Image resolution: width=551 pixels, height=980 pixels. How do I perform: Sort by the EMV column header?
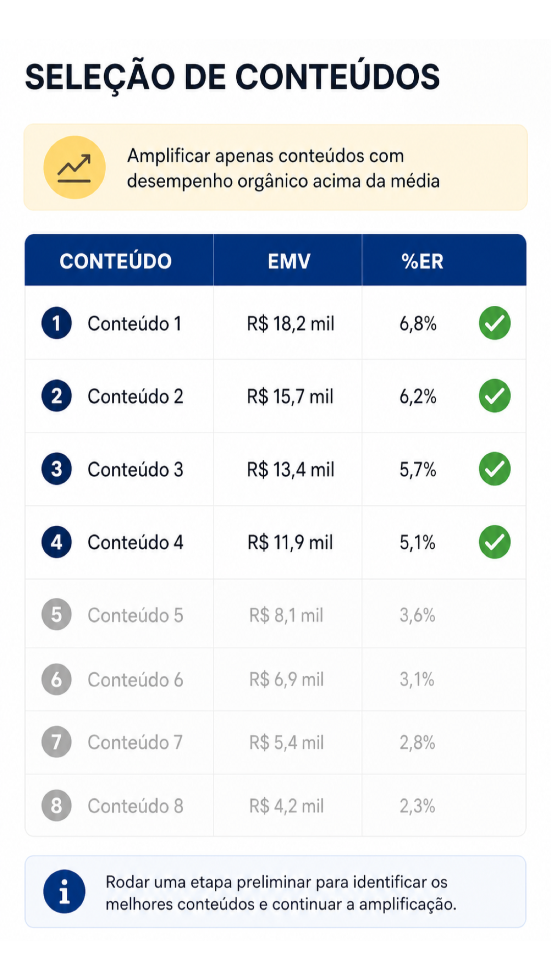(289, 261)
